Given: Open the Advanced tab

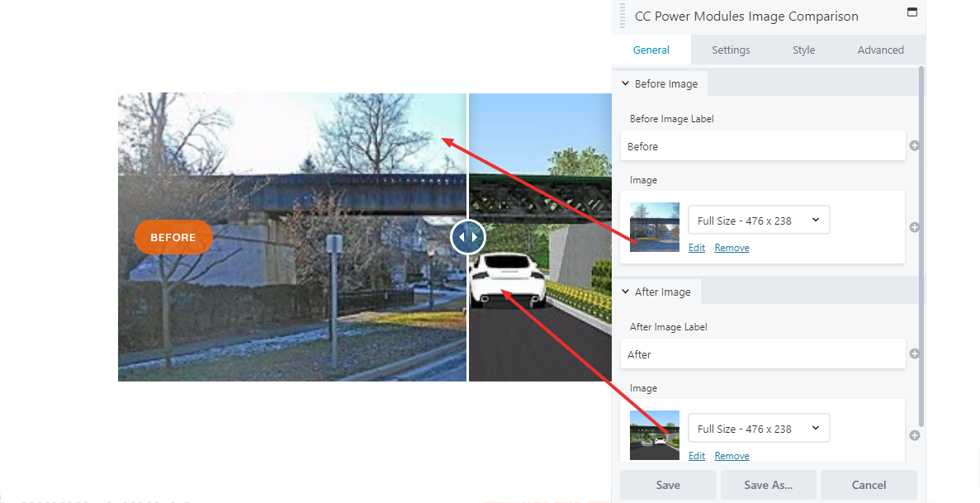Looking at the screenshot, I should tap(881, 50).
